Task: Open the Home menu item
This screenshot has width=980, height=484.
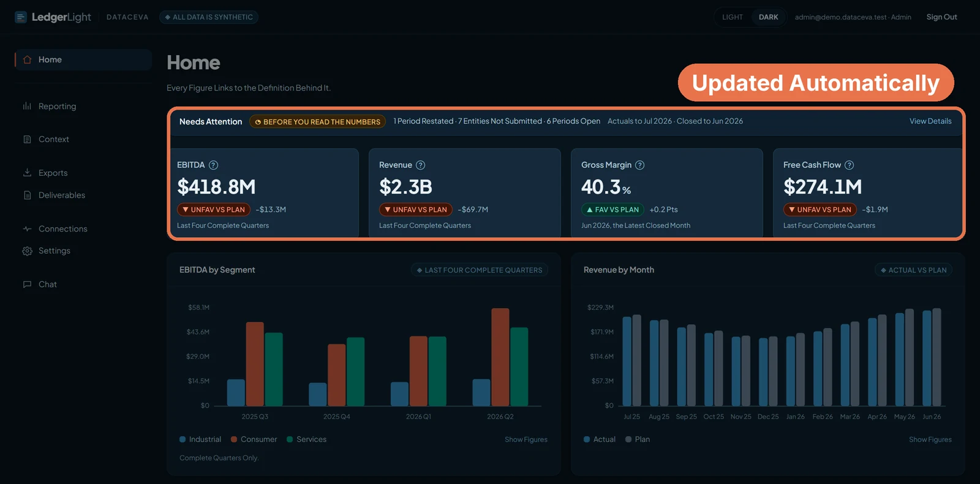Action: click(83, 59)
